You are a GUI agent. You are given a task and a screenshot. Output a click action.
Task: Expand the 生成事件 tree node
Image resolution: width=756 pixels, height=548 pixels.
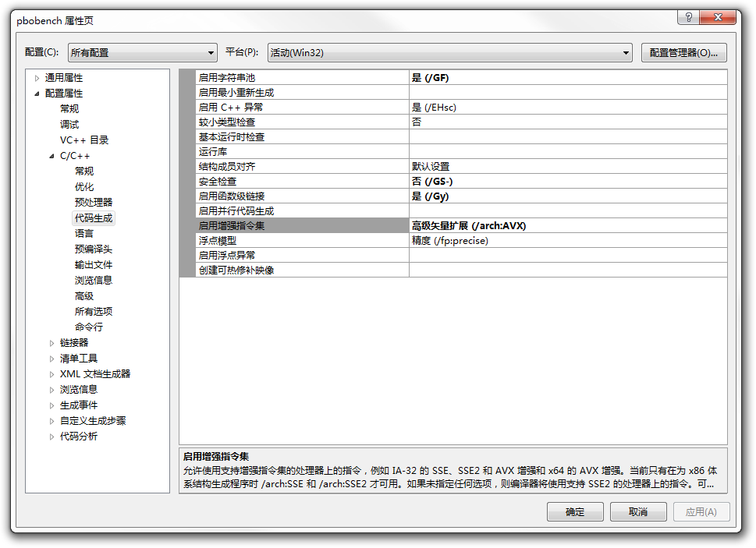click(52, 405)
